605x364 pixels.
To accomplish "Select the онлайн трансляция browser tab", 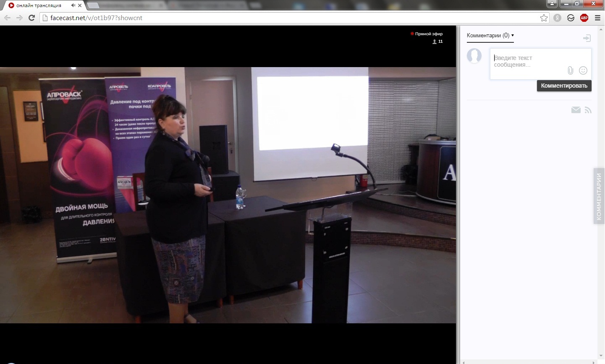I will [x=45, y=5].
